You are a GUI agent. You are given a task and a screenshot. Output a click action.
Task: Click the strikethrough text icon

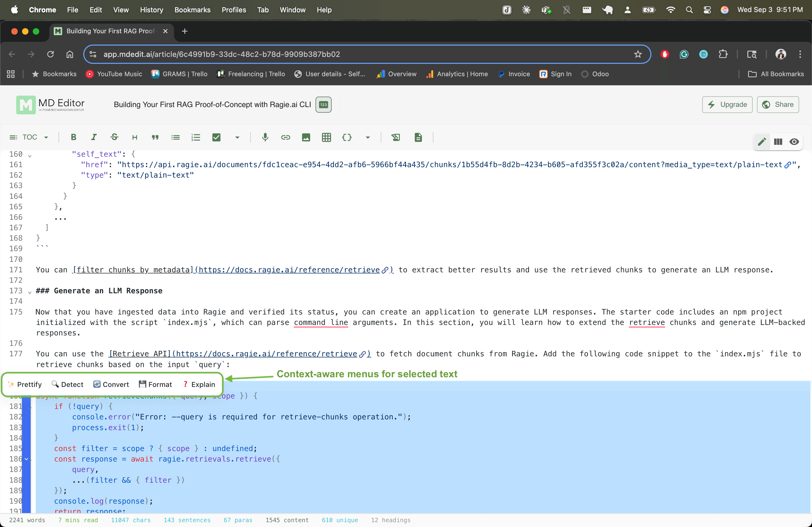point(114,137)
